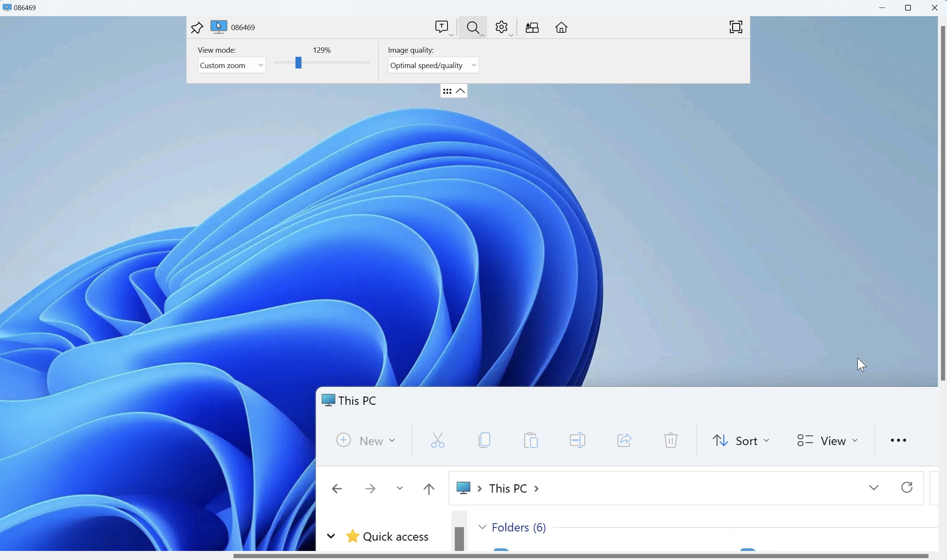Switch to full screen mode
947x560 pixels.
click(x=735, y=27)
